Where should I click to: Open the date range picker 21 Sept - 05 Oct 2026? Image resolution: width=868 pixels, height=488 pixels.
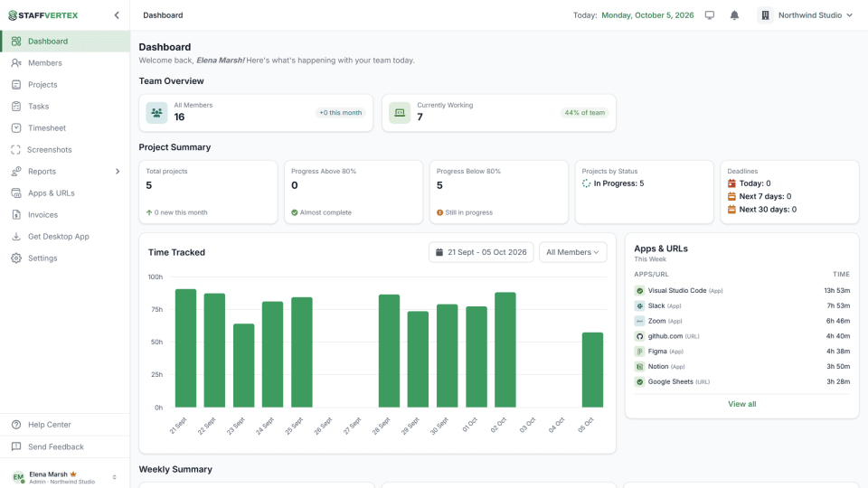click(481, 252)
